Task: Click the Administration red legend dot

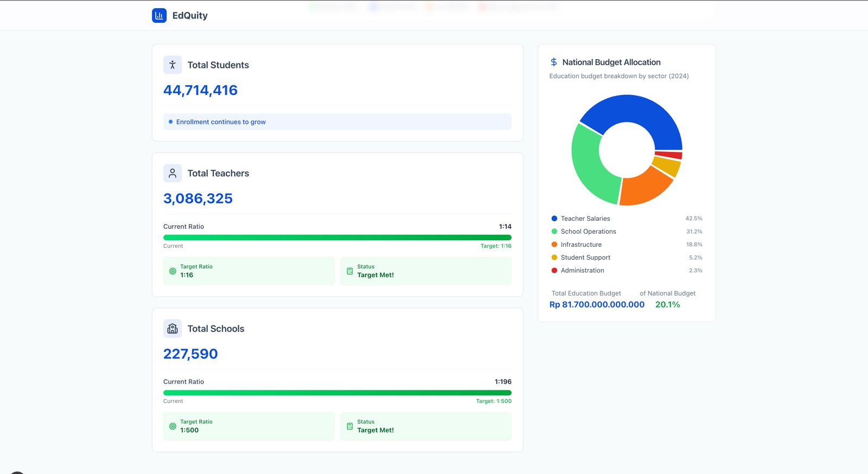Action: click(x=554, y=271)
